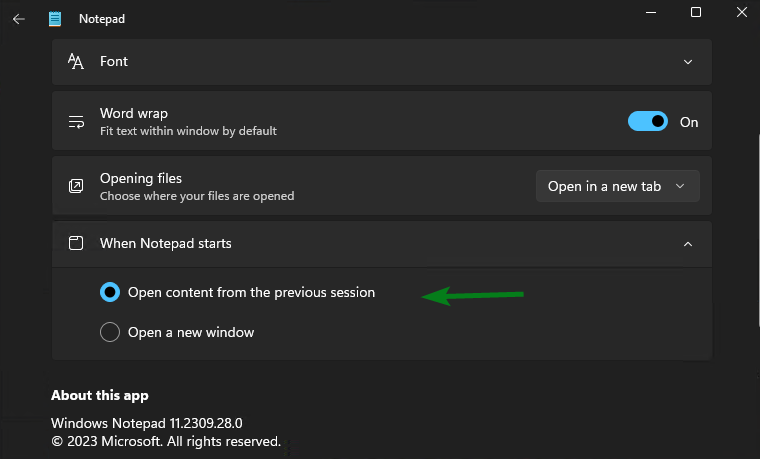Expand the Font section chevron
The width and height of the screenshot is (760, 459).
(x=688, y=62)
